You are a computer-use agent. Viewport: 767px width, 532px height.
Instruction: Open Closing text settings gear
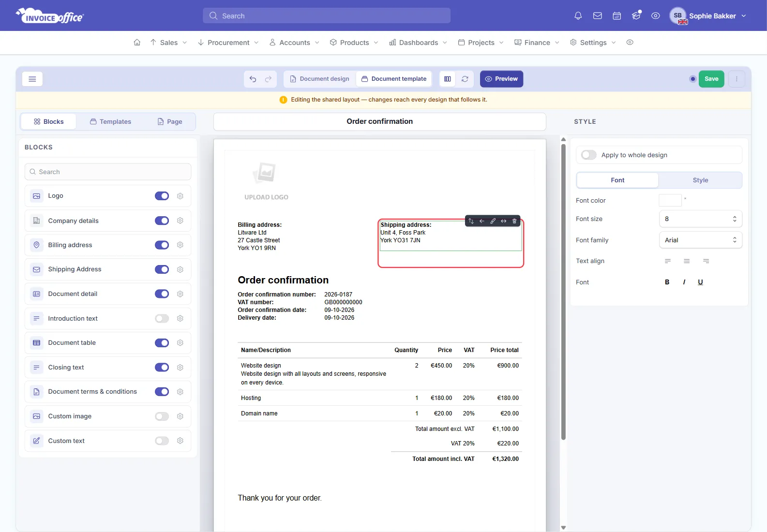(x=180, y=368)
